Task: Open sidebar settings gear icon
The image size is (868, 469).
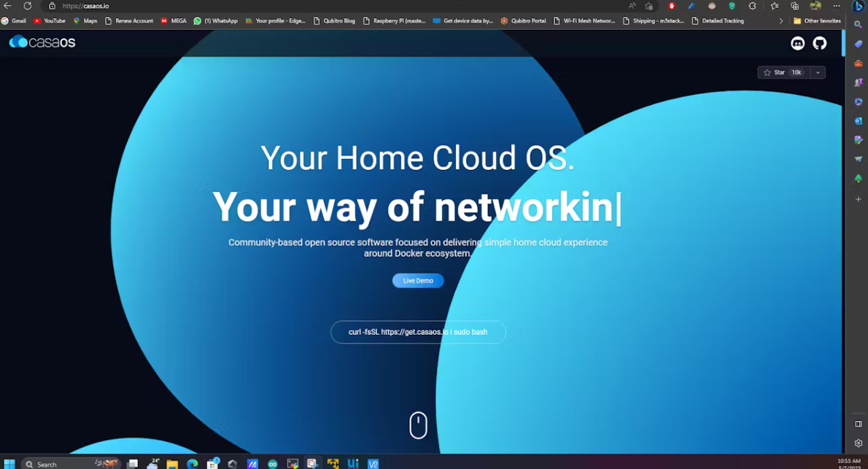Action: (858, 443)
